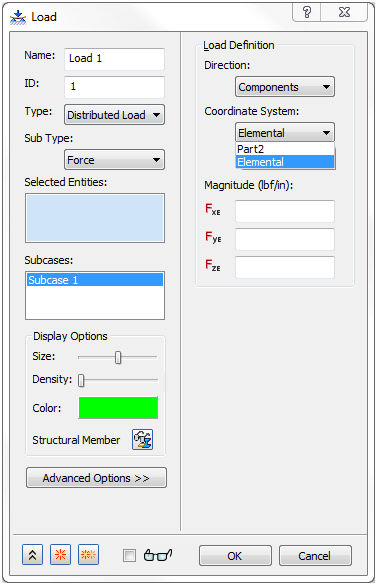
Task: Choose Elemental in the open dropdown list
Action: pos(285,162)
